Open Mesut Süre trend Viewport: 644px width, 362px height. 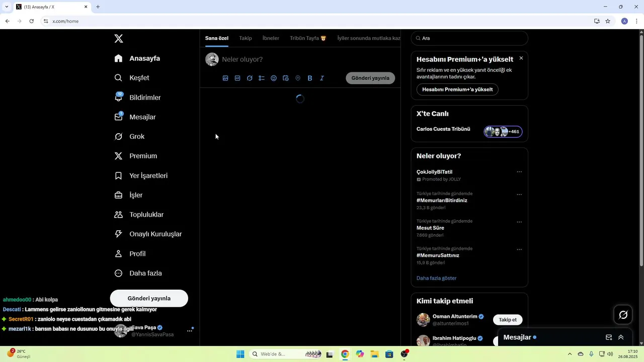[x=430, y=228]
